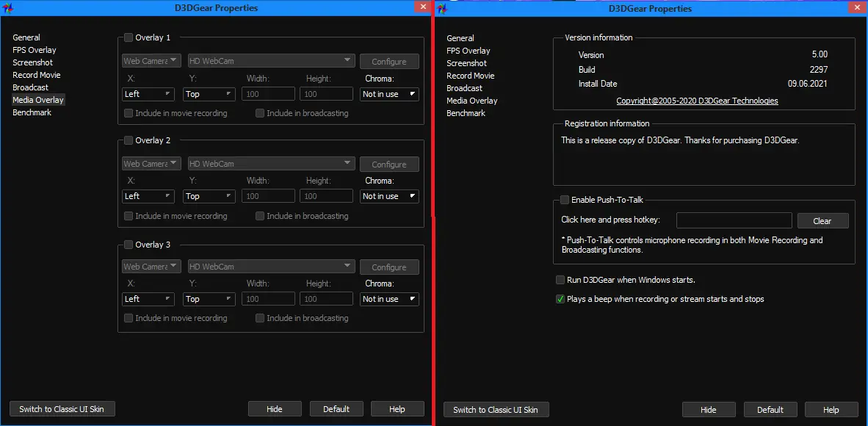Click Overlay 3 Height field
This screenshot has width=868, height=426.
327,299
